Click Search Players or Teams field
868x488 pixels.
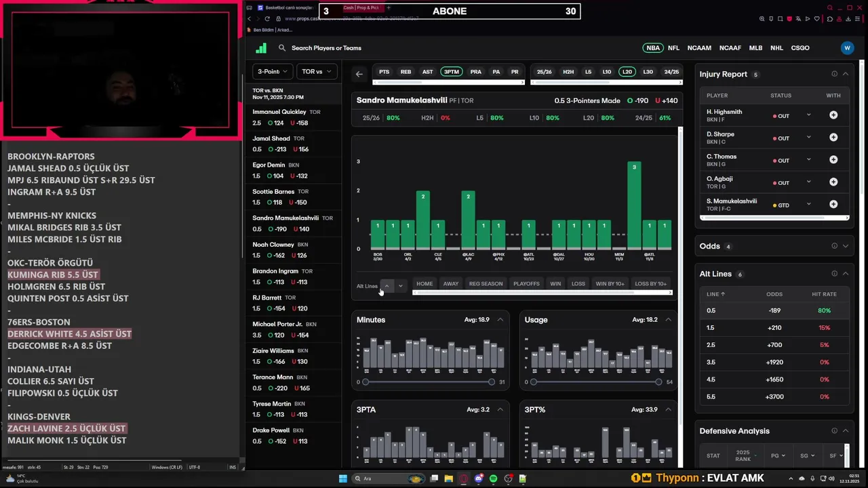coord(326,48)
